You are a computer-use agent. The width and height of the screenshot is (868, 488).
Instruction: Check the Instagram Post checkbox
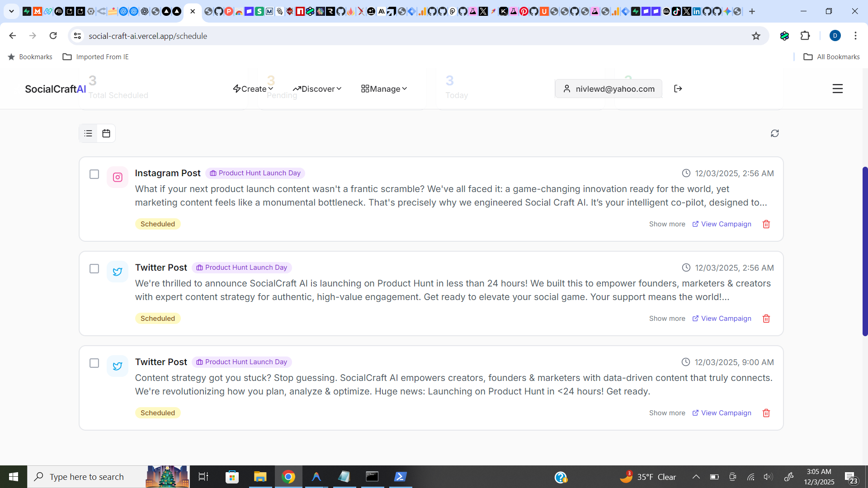pos(94,174)
